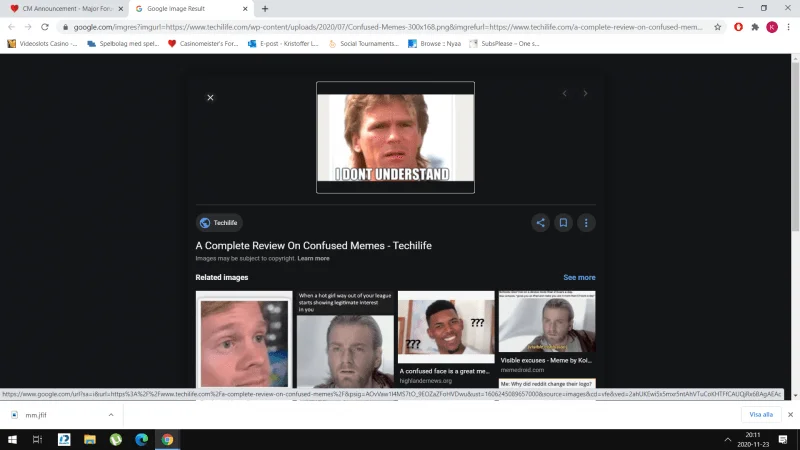
Task: Go to the next image arrow
Action: point(585,93)
